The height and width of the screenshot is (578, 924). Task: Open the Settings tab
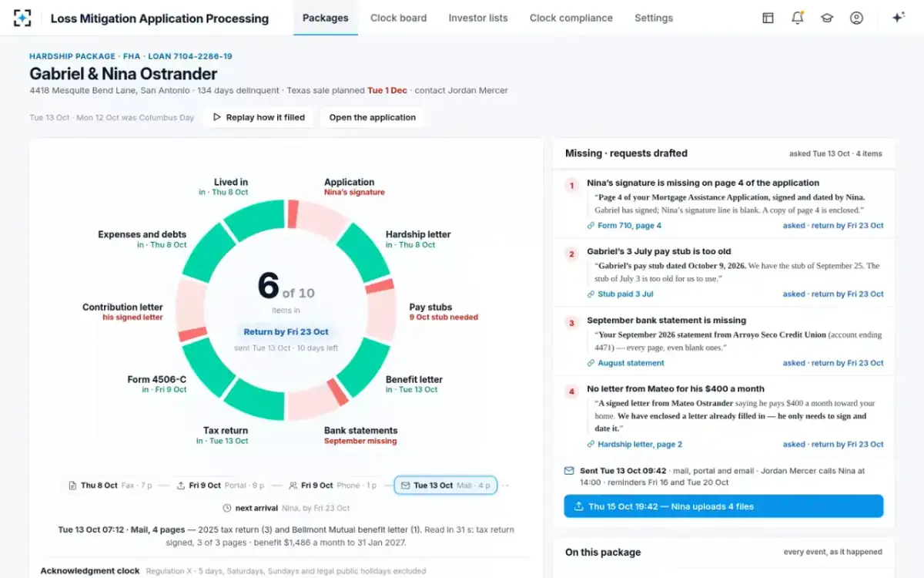coord(654,18)
